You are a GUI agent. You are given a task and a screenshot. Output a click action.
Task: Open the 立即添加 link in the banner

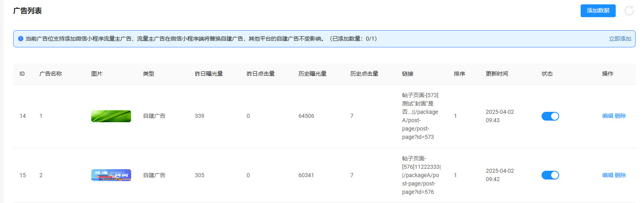[x=620, y=39]
